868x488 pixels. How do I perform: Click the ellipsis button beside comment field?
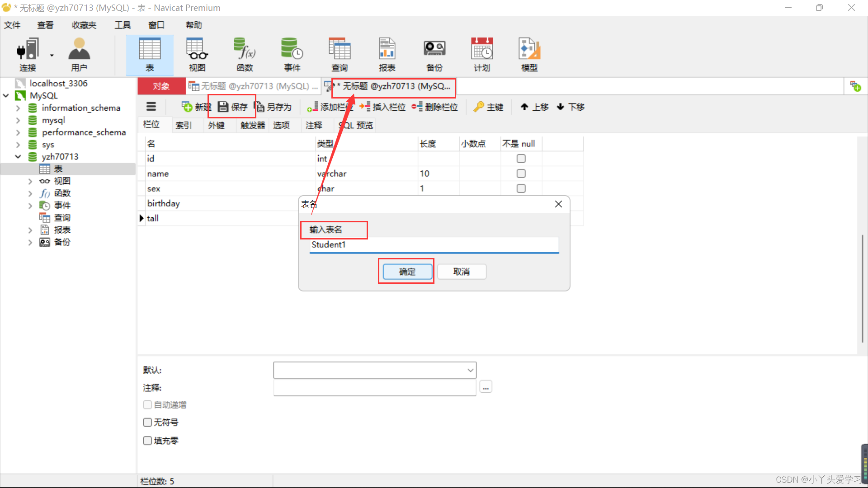(486, 387)
